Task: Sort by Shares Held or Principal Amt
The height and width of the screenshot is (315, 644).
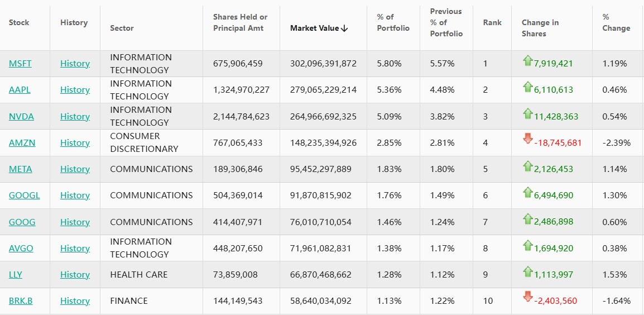Action: click(x=240, y=22)
